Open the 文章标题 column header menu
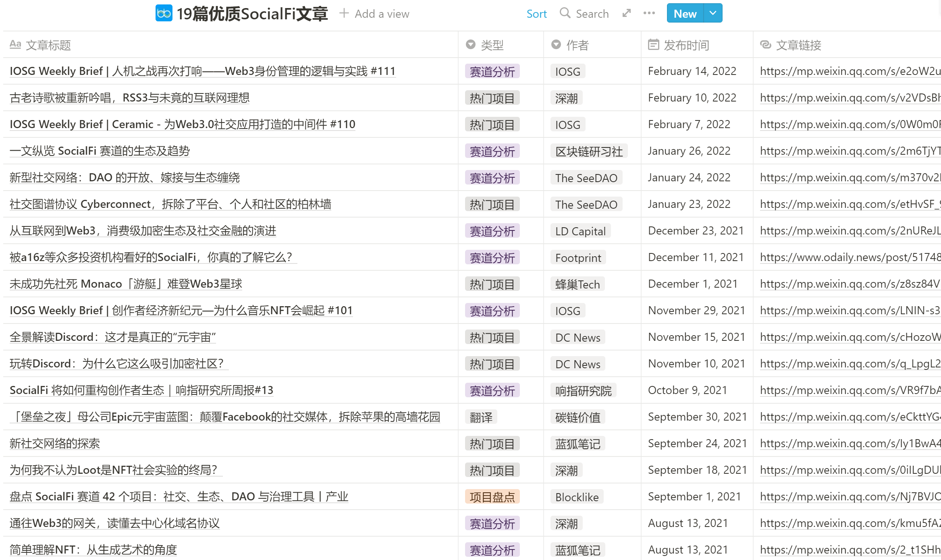This screenshot has height=560, width=941. [48, 45]
